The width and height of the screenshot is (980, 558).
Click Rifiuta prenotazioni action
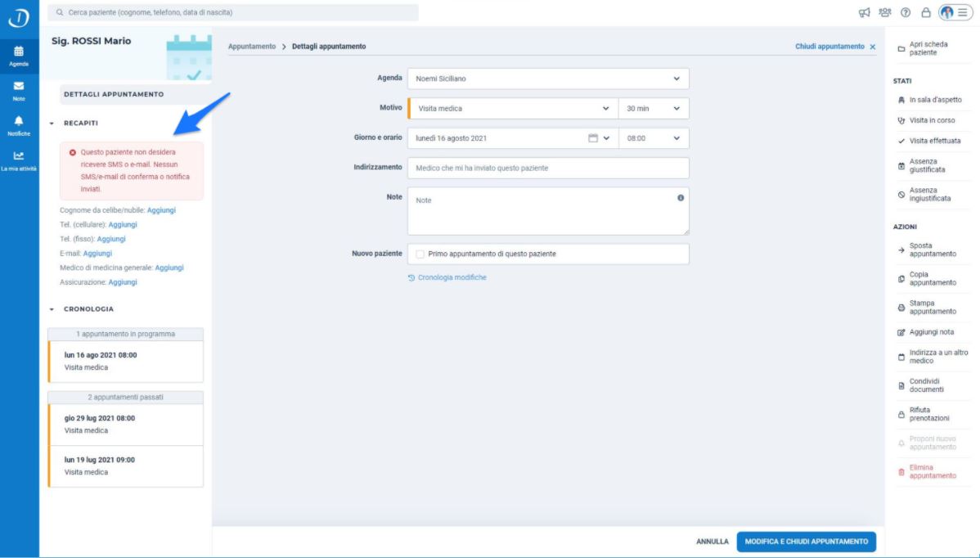point(924,414)
